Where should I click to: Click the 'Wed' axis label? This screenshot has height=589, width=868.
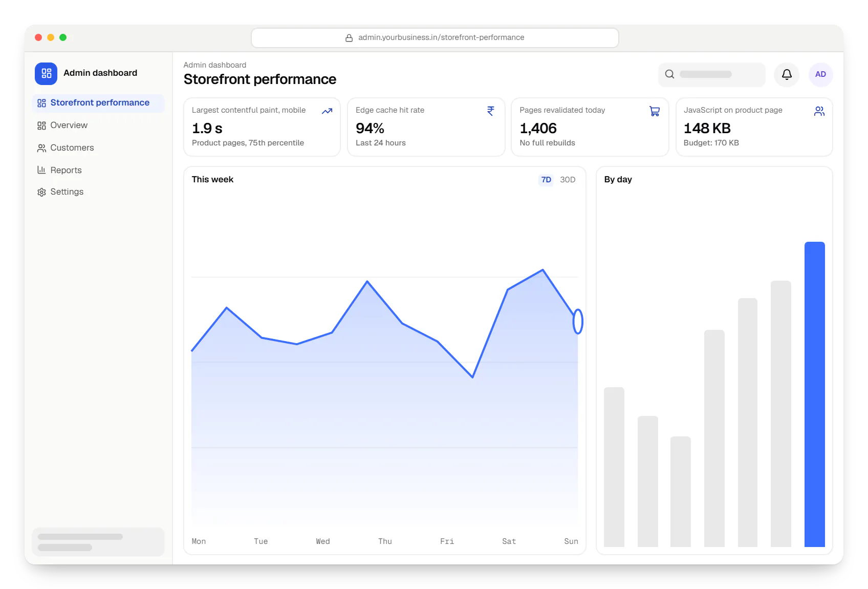tap(323, 541)
